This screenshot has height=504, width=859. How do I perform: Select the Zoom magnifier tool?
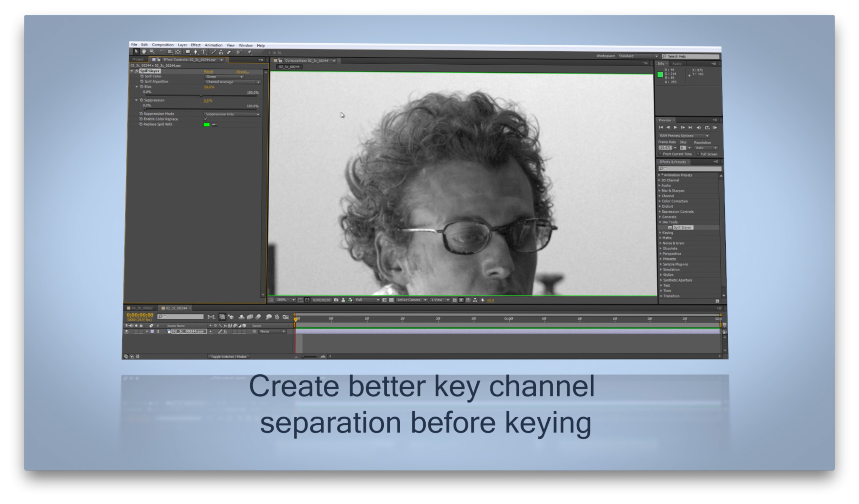(152, 52)
